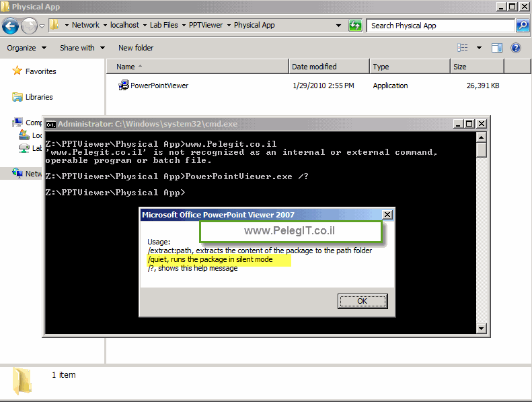Click the large folder icon in details pane

[22, 381]
